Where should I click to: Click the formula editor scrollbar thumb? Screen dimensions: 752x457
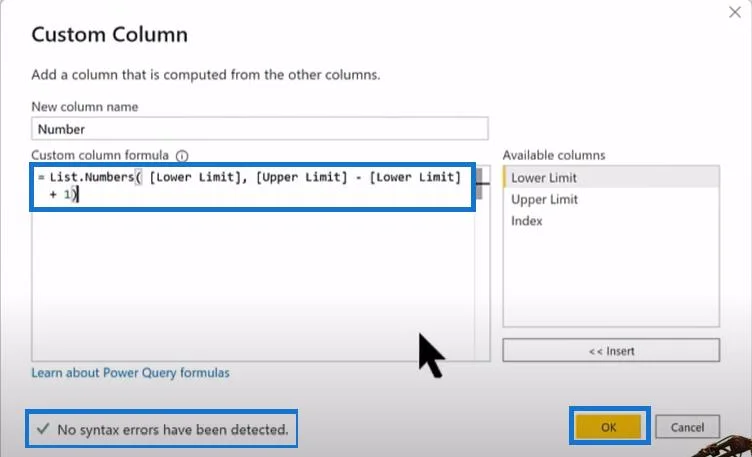click(x=479, y=184)
